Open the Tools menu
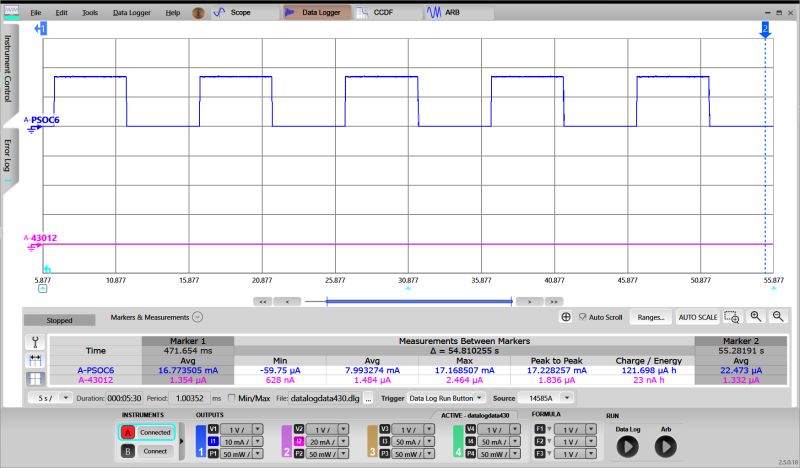Screen dimensions: 800x468 (90, 12)
